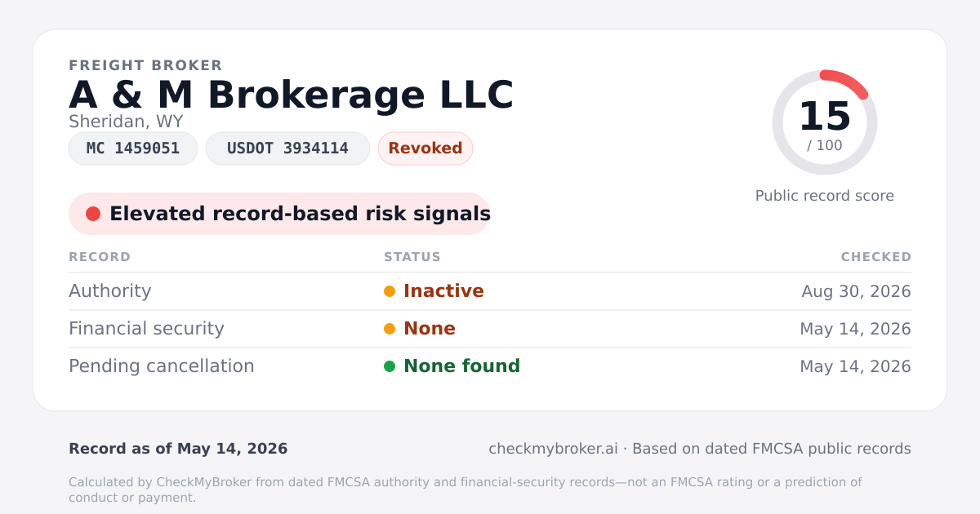Click the Elevated record-based risk signals banner
The width and height of the screenshot is (980, 514).
tap(279, 214)
